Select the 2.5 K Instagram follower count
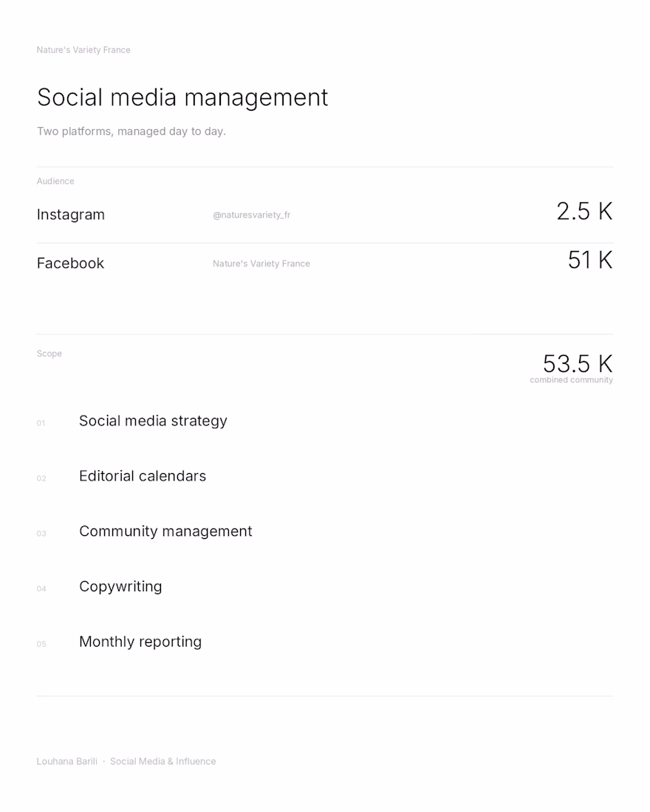Viewport: 650px width, 812px height. point(585,211)
